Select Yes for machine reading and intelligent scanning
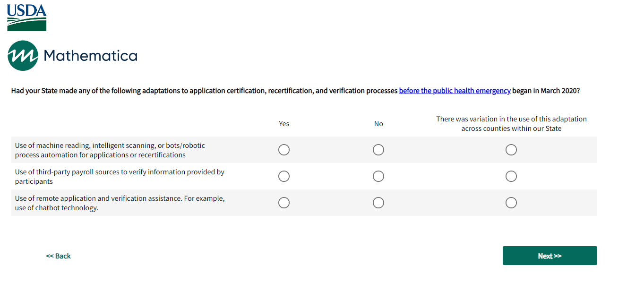 (284, 150)
